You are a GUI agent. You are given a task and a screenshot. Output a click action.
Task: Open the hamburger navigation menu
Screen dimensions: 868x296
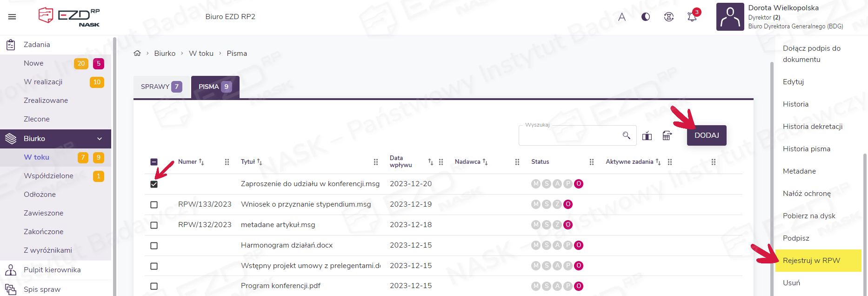click(x=12, y=17)
